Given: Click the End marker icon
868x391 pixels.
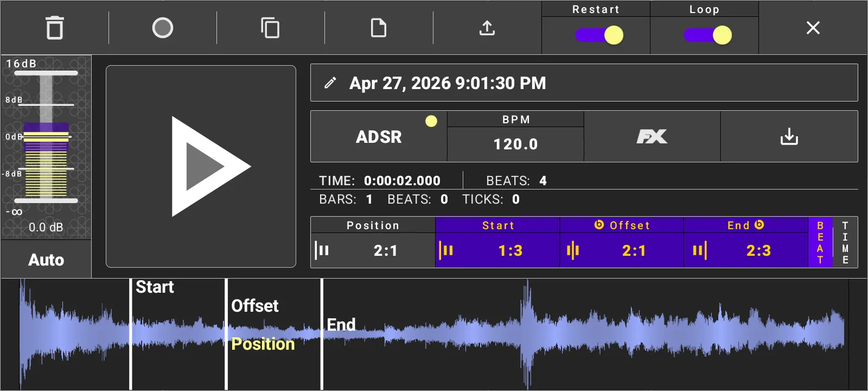Looking at the screenshot, I should tap(700, 250).
